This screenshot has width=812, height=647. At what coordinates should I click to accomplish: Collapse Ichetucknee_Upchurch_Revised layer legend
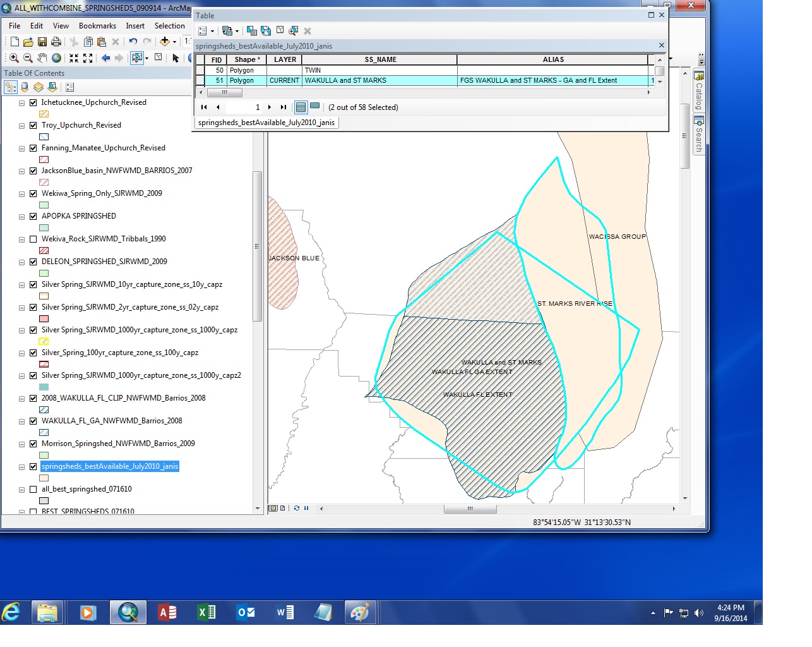[x=21, y=103]
